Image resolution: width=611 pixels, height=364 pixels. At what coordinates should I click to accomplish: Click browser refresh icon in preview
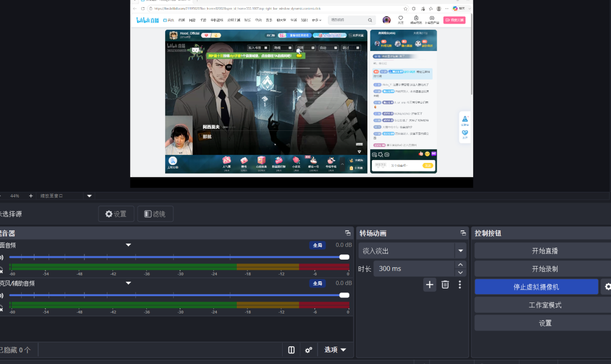coord(143,9)
